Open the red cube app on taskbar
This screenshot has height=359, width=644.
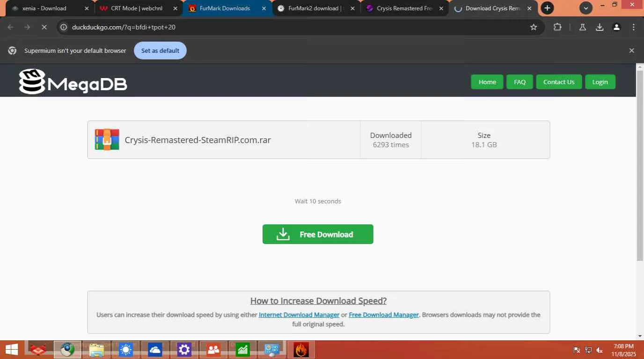pos(38,350)
